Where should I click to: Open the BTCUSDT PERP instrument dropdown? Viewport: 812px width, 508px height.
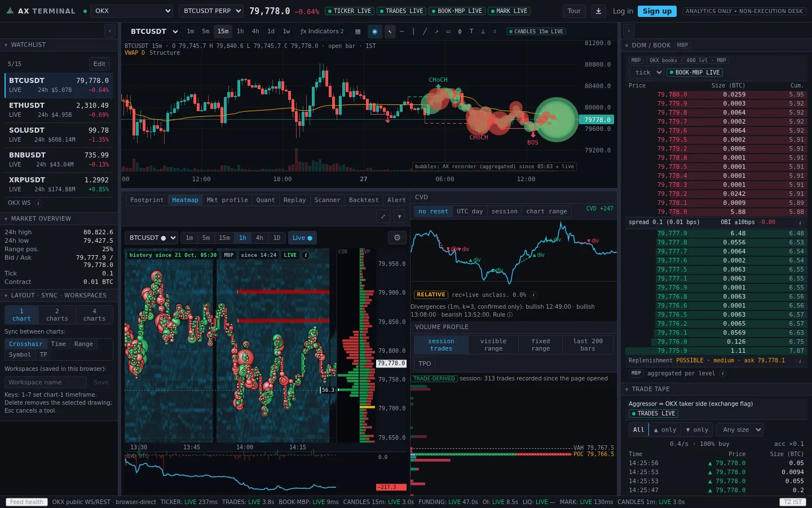point(211,11)
